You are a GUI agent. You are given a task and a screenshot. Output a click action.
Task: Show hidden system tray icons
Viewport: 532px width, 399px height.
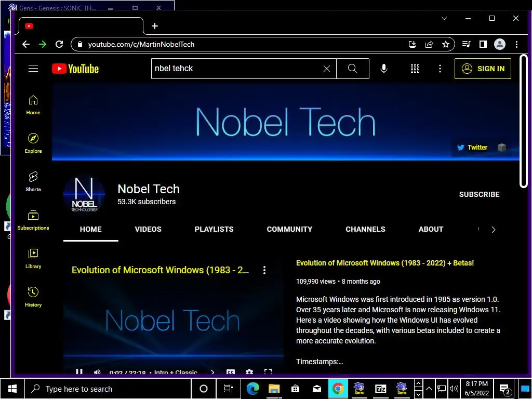point(429,389)
